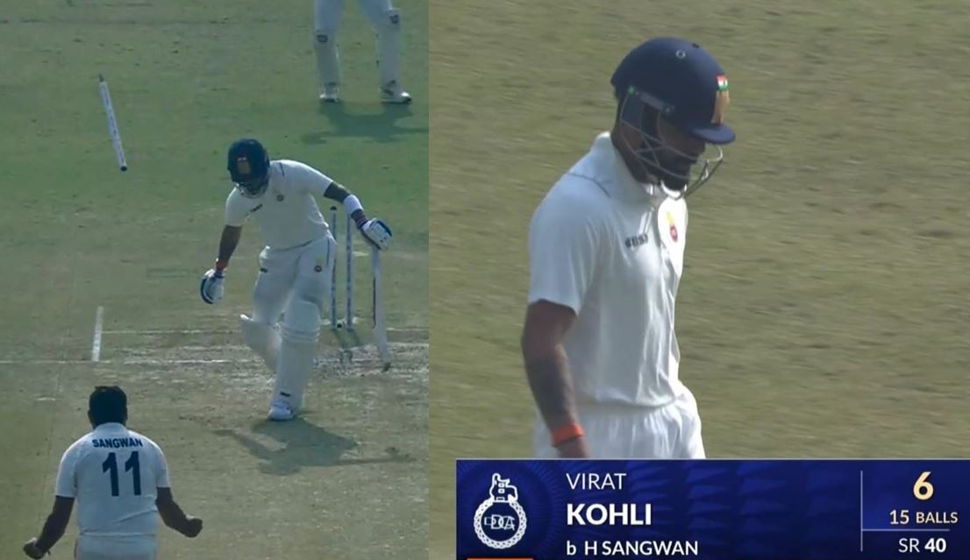Screen dimensions: 970x560
Task: Click the jersey number 11
Action: (x=121, y=473)
